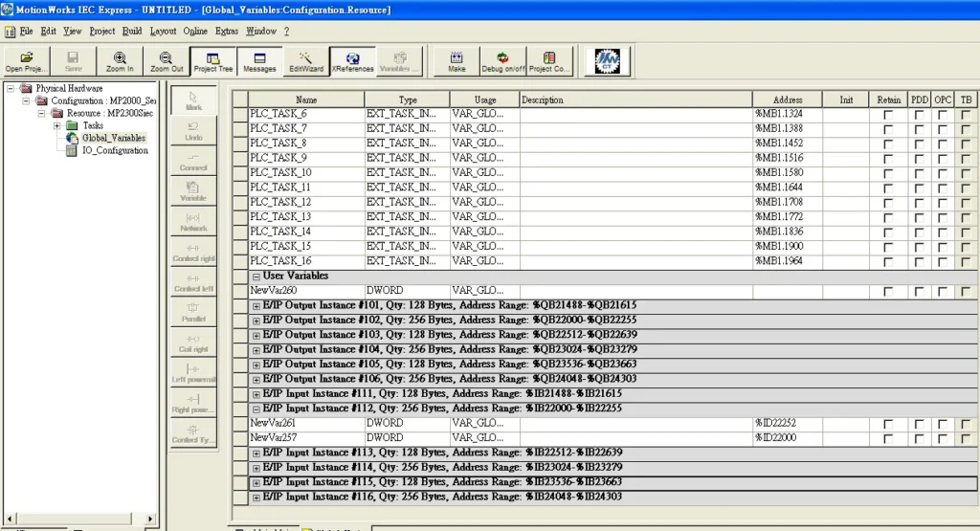Select the Mark tool in side toolbar
Screen dimensions: 980x531
[193, 100]
